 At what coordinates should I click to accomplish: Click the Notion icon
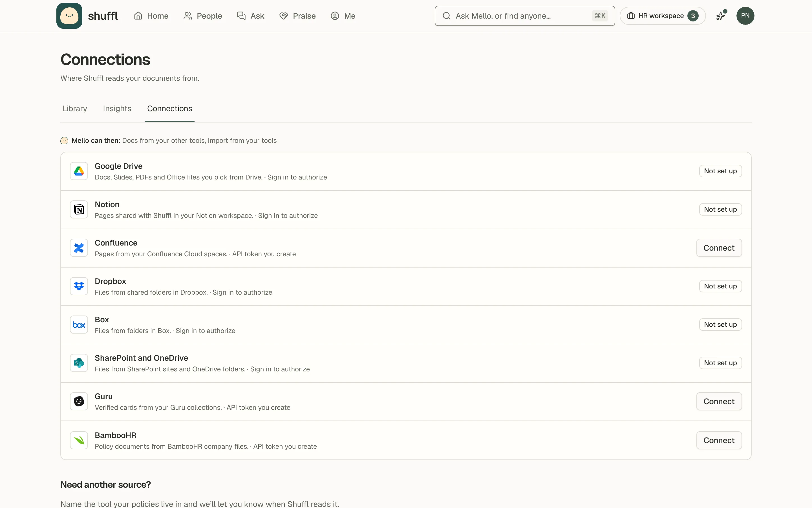79,210
